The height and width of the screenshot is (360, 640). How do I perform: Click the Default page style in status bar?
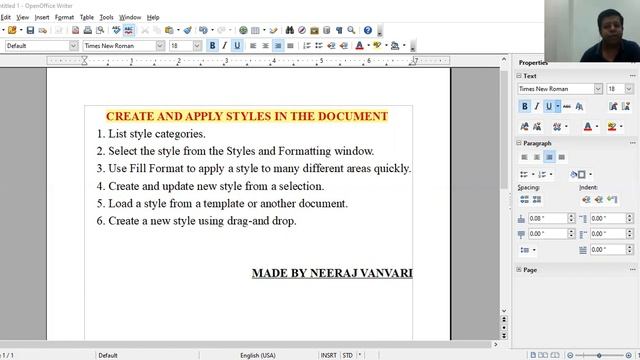click(108, 356)
